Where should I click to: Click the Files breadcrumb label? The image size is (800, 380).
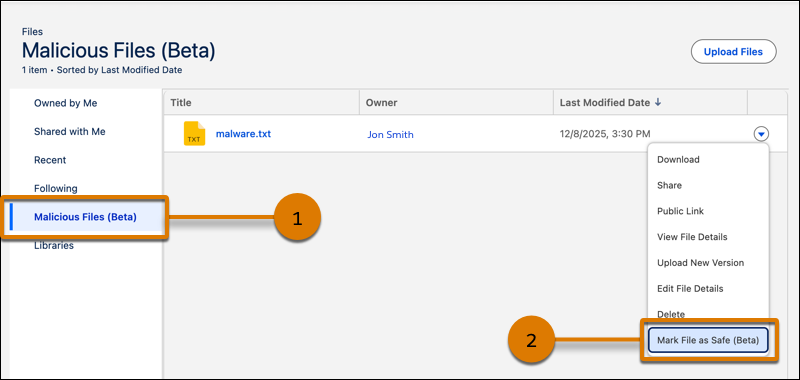[x=32, y=32]
